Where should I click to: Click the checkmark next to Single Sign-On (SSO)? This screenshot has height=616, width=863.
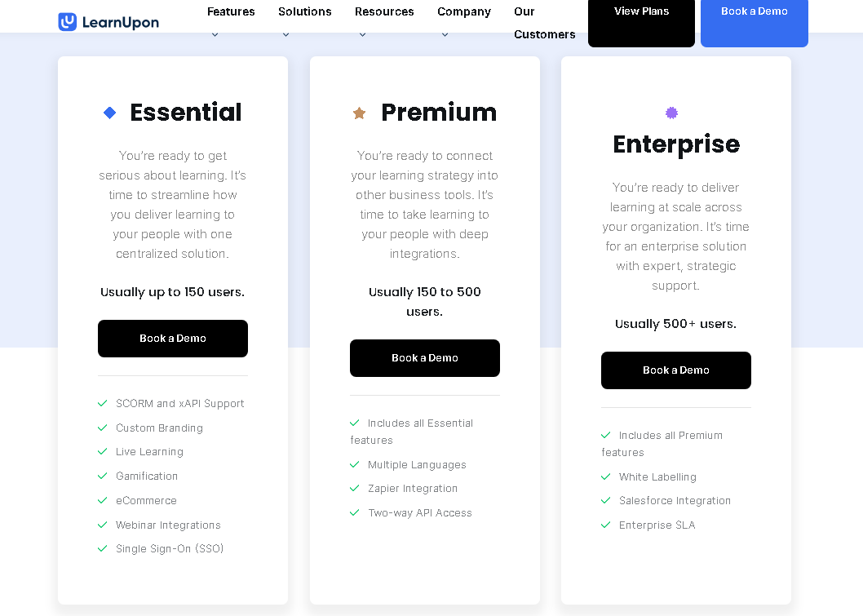tap(103, 548)
